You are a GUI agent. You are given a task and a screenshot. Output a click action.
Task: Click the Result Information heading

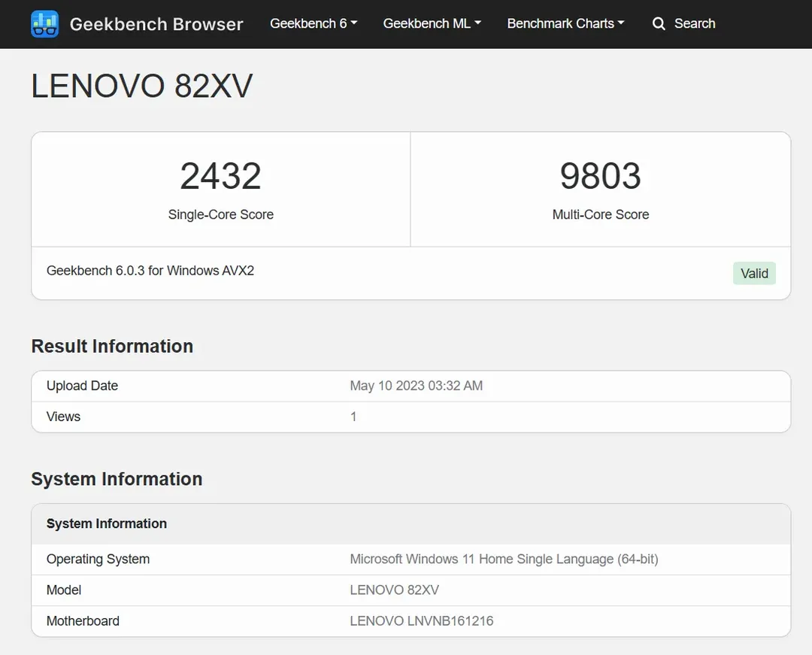(112, 346)
